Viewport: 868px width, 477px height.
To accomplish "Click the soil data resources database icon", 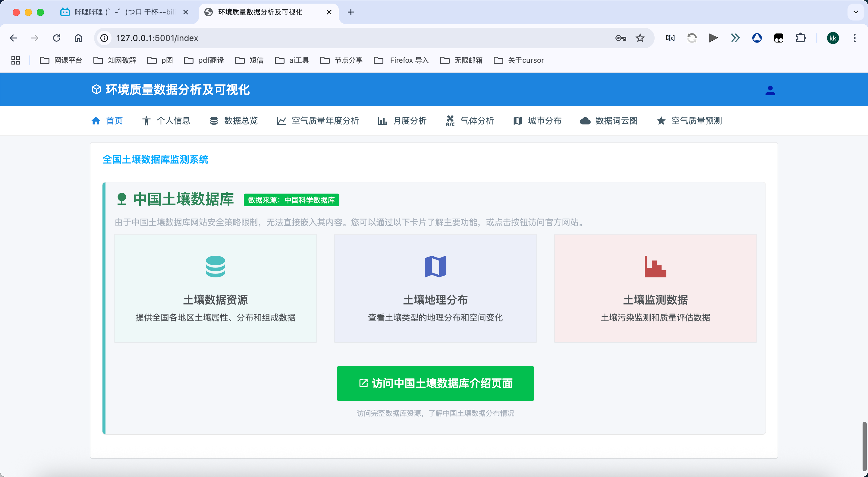I will (x=215, y=266).
